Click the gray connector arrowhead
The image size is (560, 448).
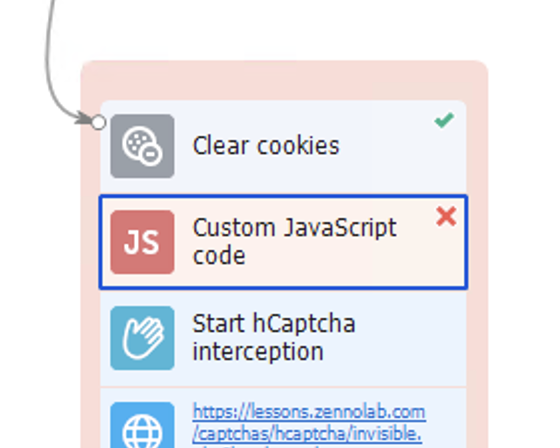(83, 118)
